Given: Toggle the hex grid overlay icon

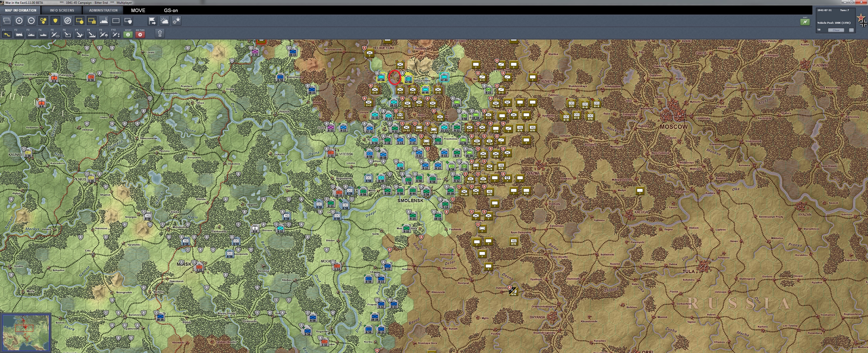Looking at the screenshot, I should (x=43, y=21).
